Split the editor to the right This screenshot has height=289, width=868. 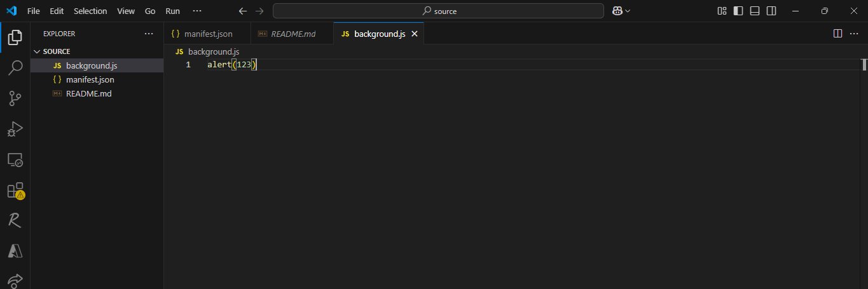coord(837,33)
